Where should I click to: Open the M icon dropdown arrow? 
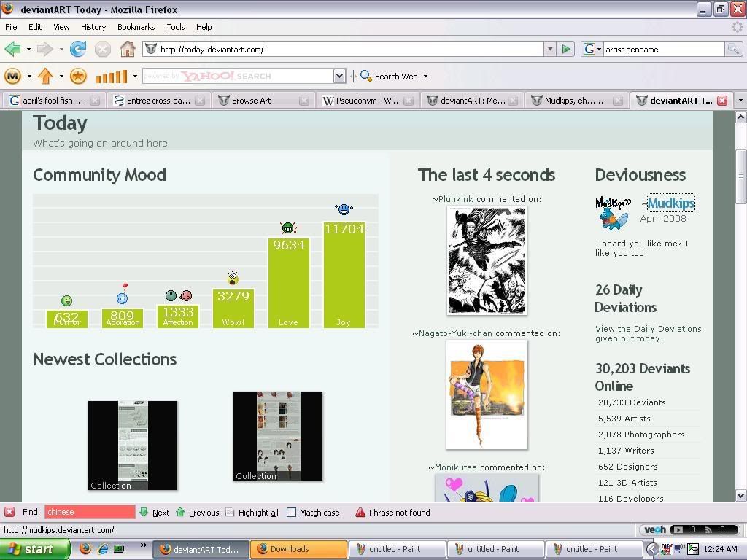tap(29, 76)
